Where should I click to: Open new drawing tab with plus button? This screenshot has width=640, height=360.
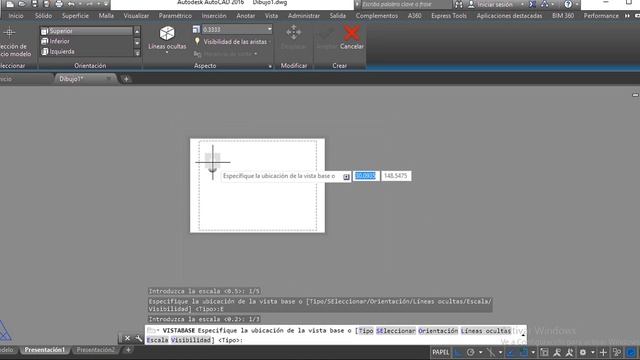point(126,79)
